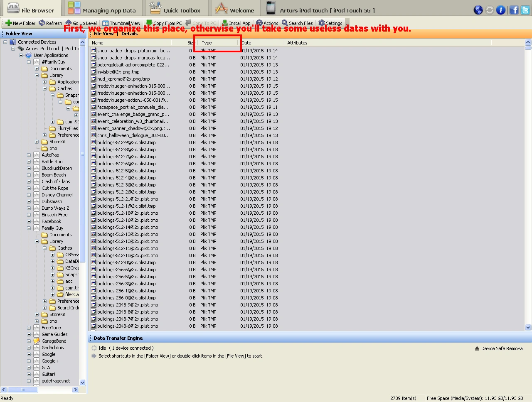Create a New Folder from the toolbar
Image resolution: width=532 pixels, height=402 pixels.
pyautogui.click(x=20, y=23)
